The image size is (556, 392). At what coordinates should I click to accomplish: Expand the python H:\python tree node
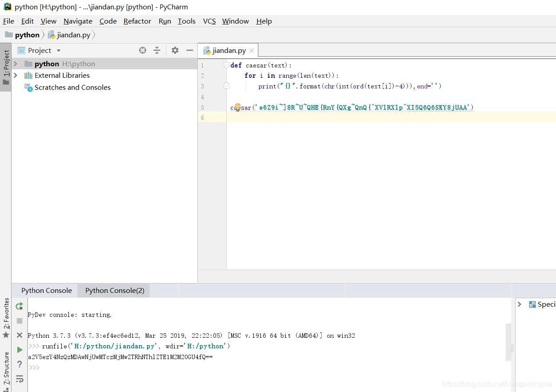pyautogui.click(x=16, y=64)
